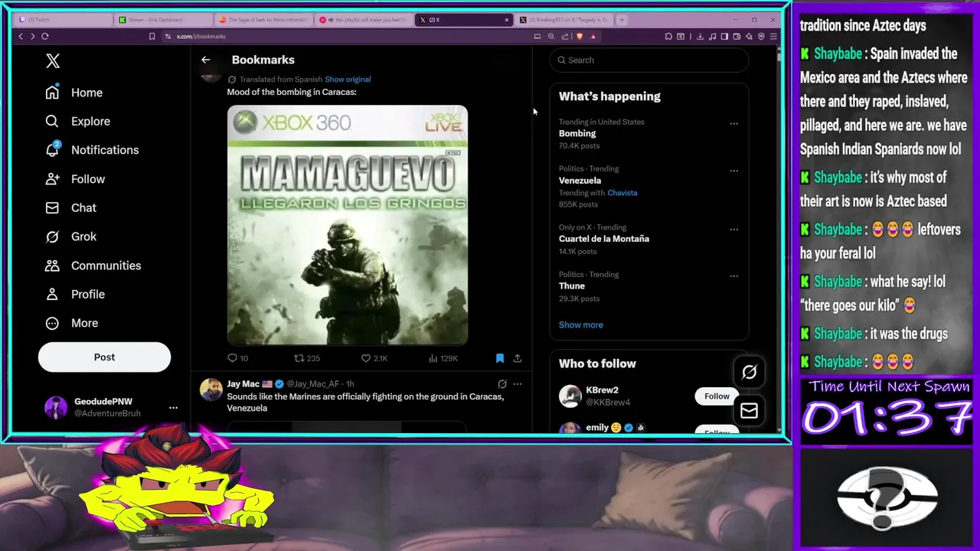Click the X logo in the sidebar

pos(53,61)
